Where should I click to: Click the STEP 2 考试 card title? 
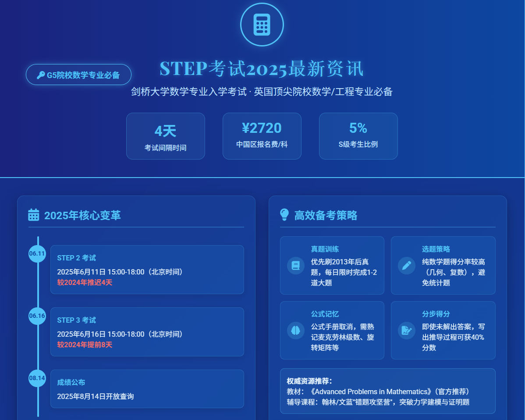click(76, 258)
